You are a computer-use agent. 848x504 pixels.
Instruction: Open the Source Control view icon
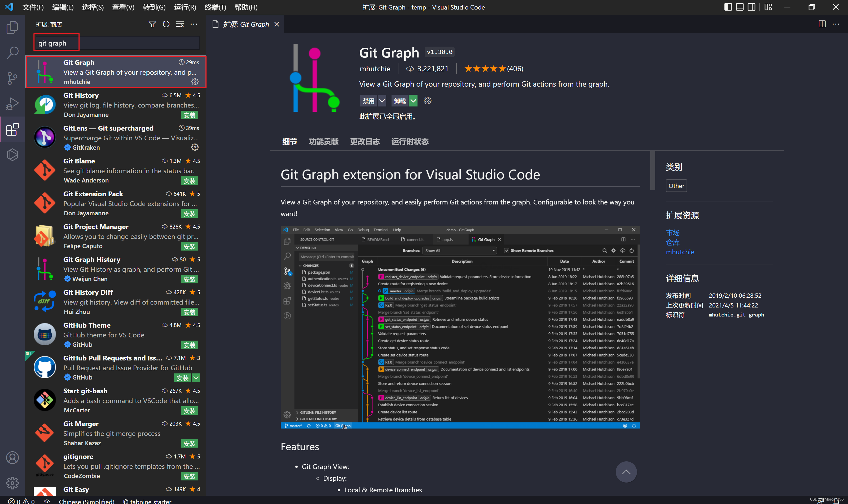pos(12,78)
